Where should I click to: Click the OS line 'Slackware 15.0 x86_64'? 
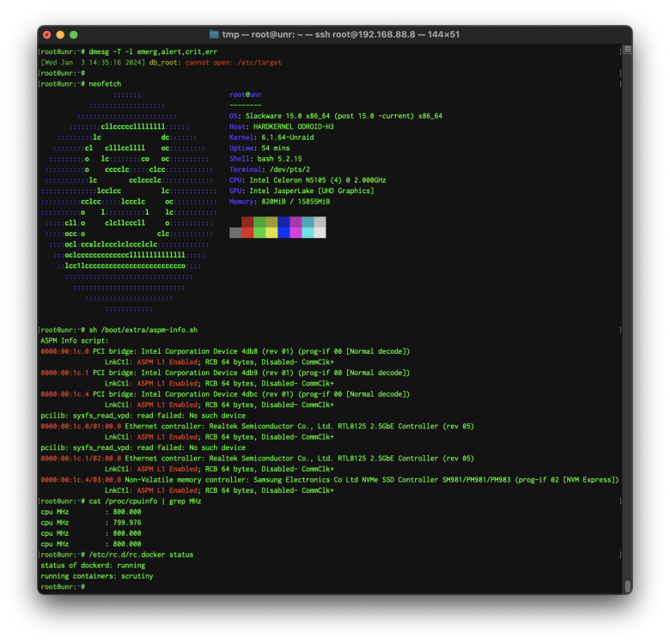[335, 116]
